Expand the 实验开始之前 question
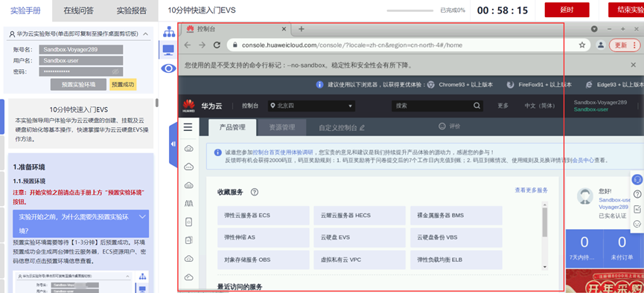The width and height of the screenshot is (644, 293). pyautogui.click(x=81, y=224)
